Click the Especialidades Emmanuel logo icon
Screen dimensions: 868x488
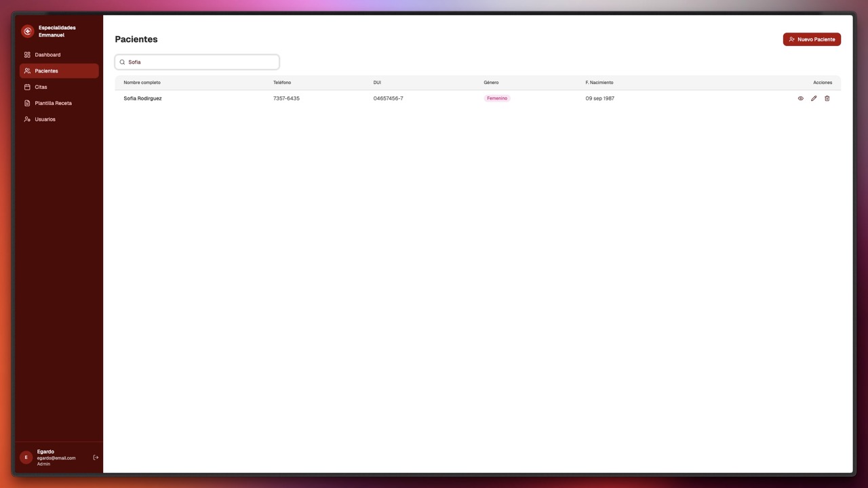coord(27,31)
